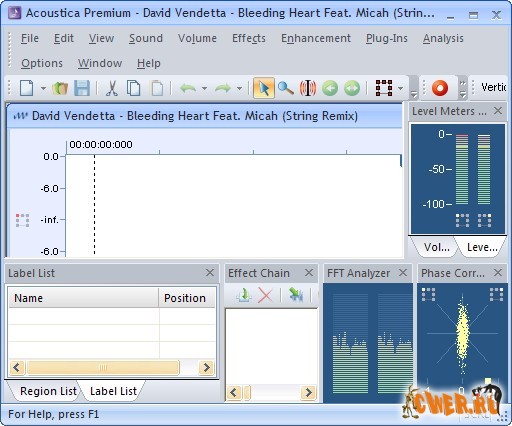Open file using the folder icon
This screenshot has width=512, height=426.
coord(60,89)
